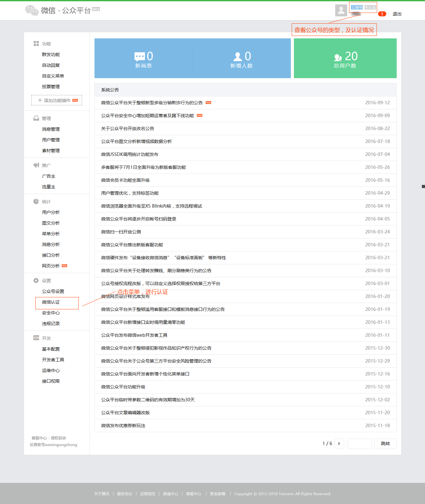Click the page number input field
Screen dimensions: 425x504
pos(360,444)
